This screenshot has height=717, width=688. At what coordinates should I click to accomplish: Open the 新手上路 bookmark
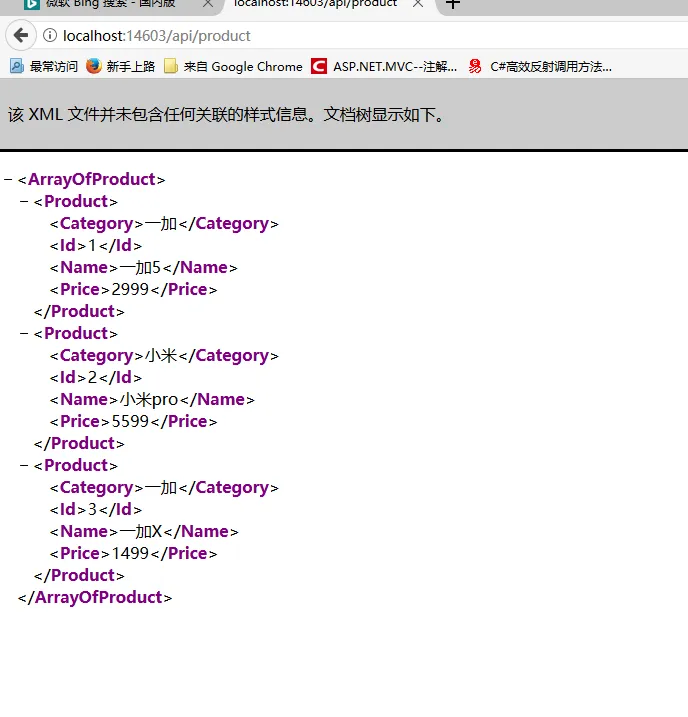click(121, 67)
